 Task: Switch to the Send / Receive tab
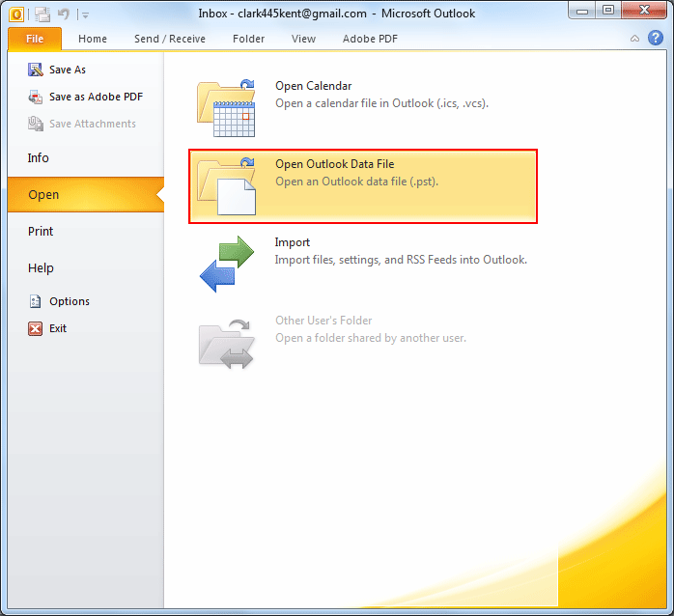(170, 39)
